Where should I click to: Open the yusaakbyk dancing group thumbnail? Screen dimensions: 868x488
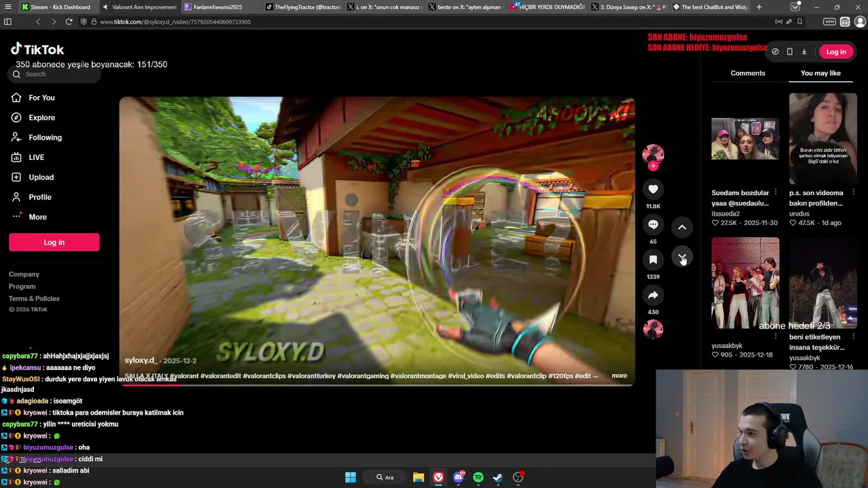point(745,283)
